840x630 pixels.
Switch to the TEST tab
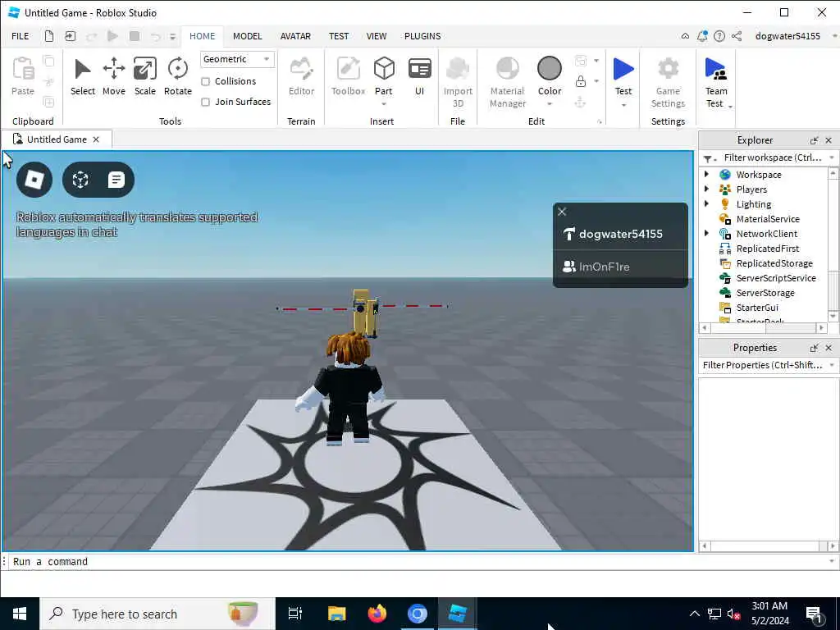[339, 36]
